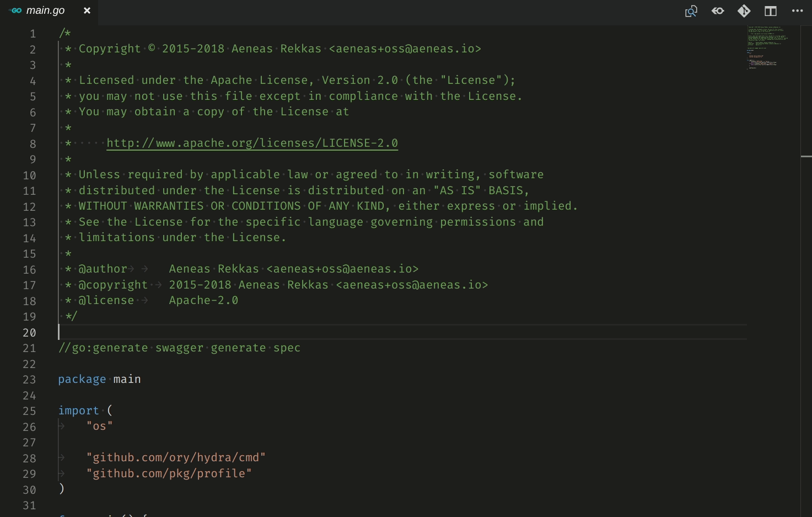
Task: Click the Go file icon on the tab
Action: pyautogui.click(x=16, y=10)
